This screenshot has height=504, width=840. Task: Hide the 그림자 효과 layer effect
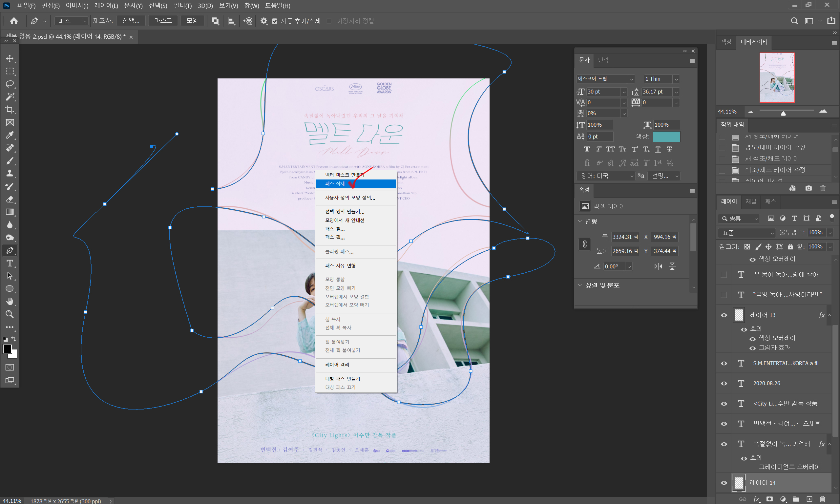pos(752,348)
